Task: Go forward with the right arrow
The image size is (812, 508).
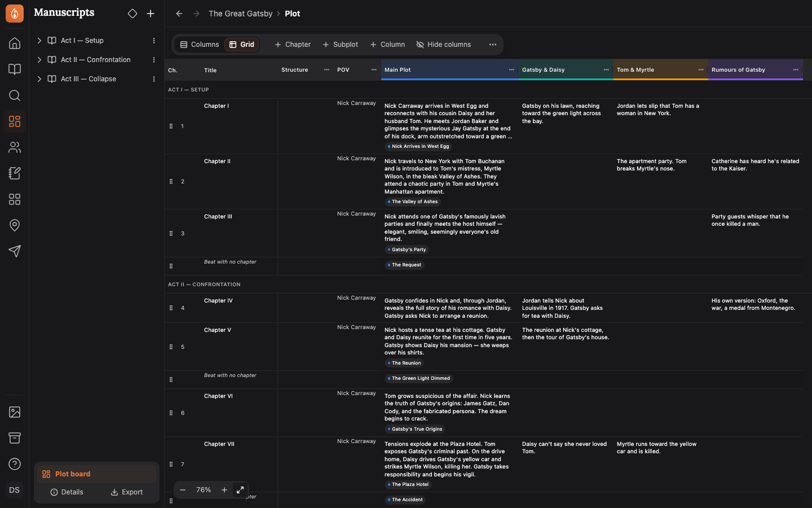Action: [x=196, y=14]
